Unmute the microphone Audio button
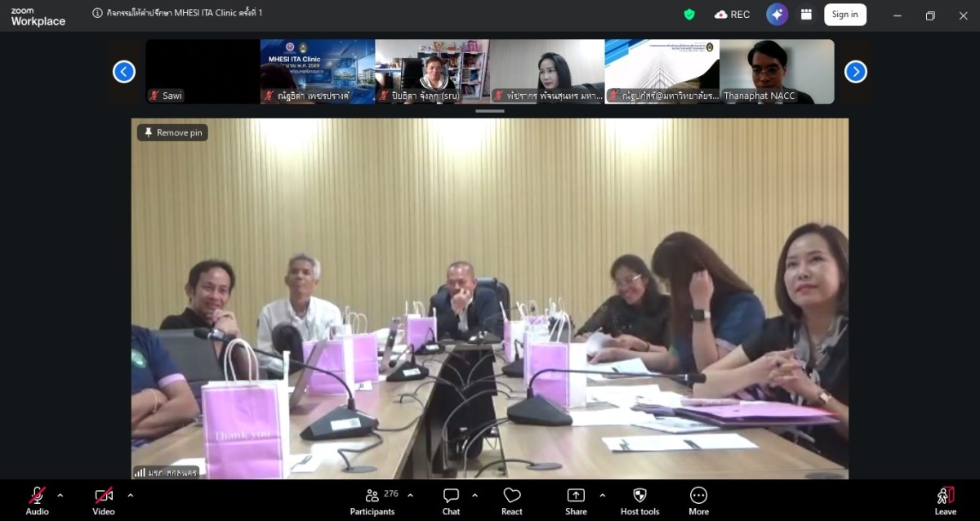Image resolution: width=980 pixels, height=521 pixels. coord(37,501)
